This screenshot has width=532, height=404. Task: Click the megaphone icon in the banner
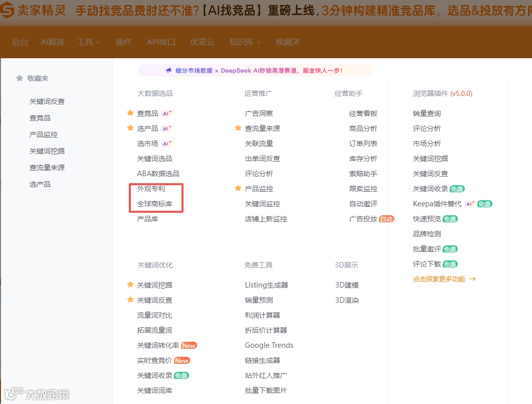coord(168,70)
